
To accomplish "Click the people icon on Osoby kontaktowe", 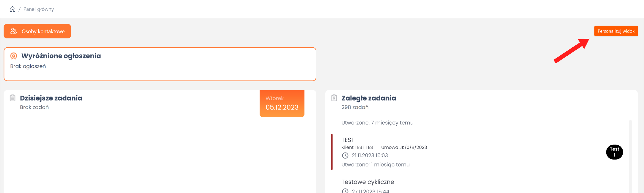I will [14, 31].
